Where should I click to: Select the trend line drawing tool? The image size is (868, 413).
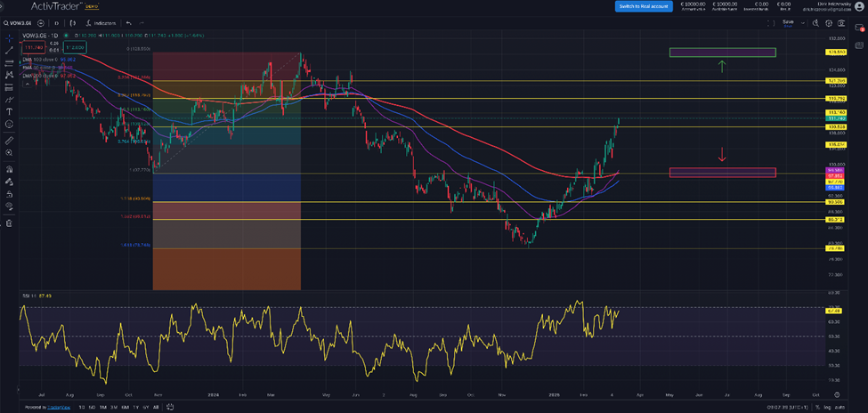click(9, 52)
